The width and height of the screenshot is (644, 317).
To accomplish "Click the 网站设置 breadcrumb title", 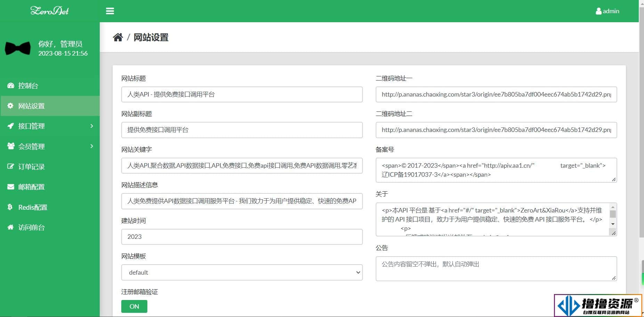I will coord(151,37).
